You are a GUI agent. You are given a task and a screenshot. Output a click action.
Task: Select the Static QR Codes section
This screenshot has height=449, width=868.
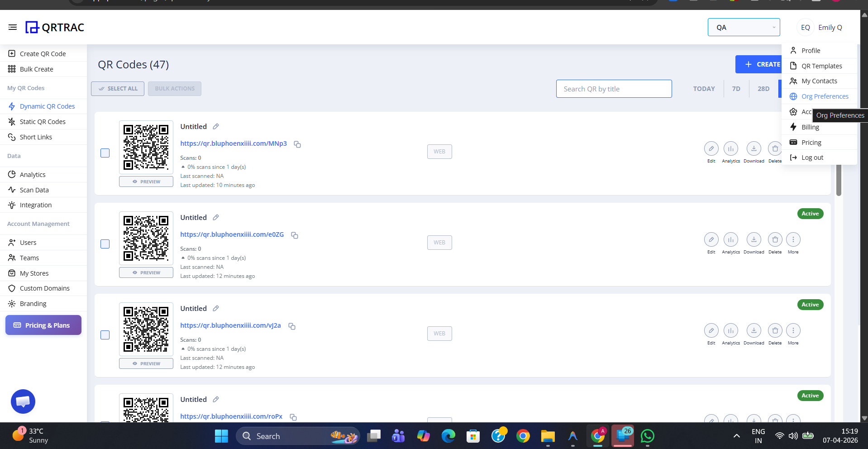[x=42, y=121]
